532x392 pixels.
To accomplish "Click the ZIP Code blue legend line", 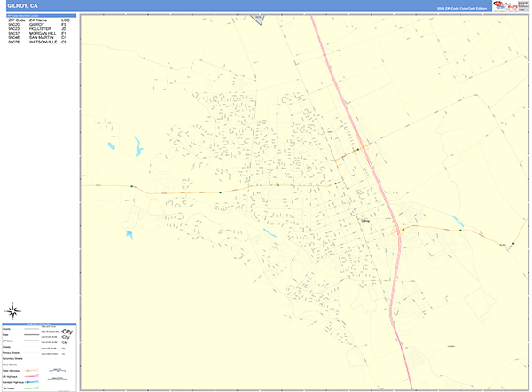I will point(32,341).
